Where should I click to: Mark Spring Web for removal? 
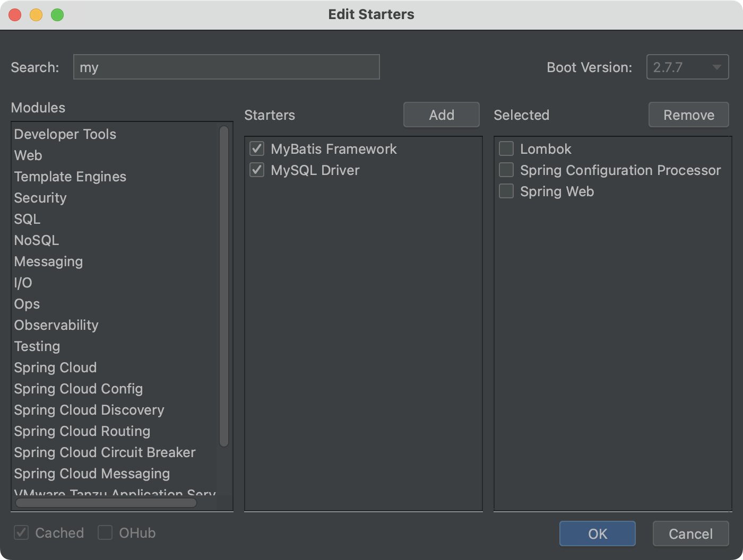pos(506,191)
